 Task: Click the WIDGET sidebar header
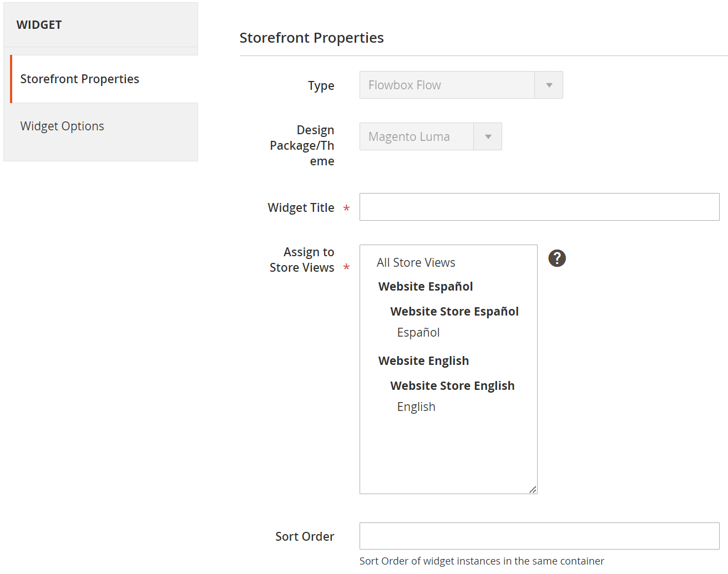click(x=39, y=25)
